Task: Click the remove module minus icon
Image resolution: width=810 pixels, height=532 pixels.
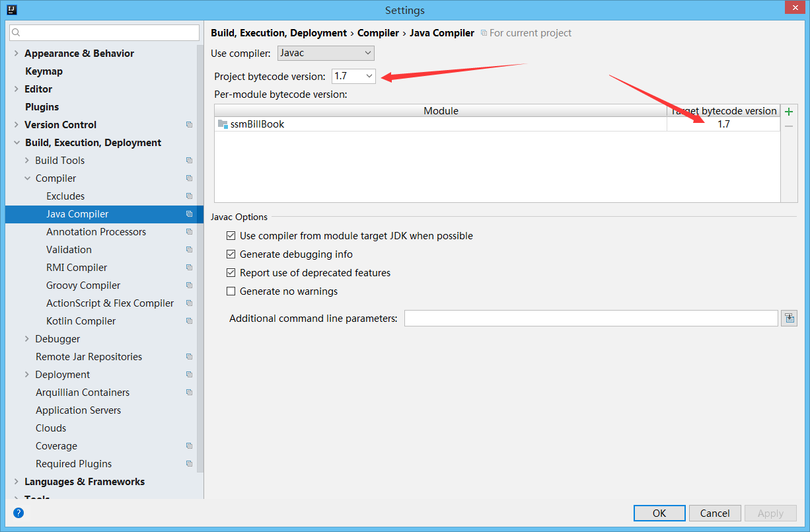Action: pyautogui.click(x=788, y=126)
